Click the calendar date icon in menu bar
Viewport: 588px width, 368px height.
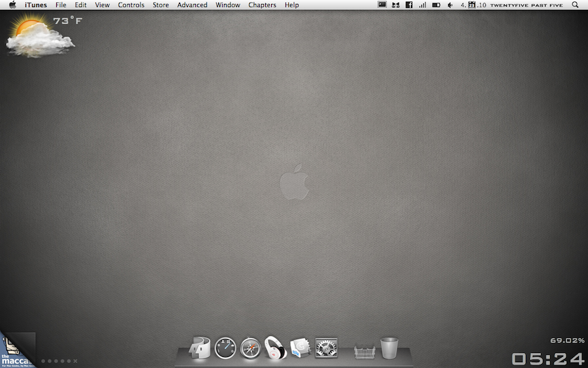coord(472,5)
